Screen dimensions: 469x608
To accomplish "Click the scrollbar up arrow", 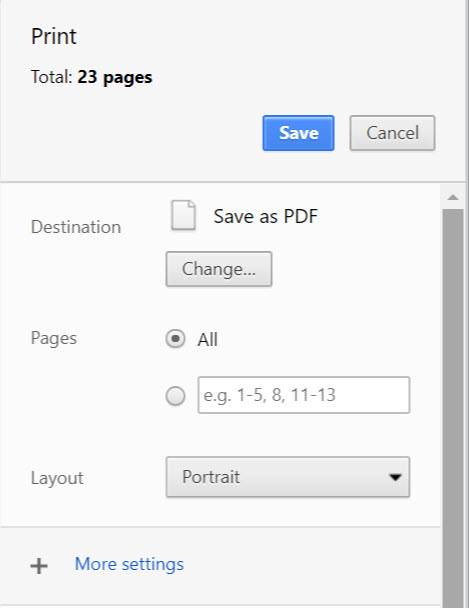I will point(453,197).
